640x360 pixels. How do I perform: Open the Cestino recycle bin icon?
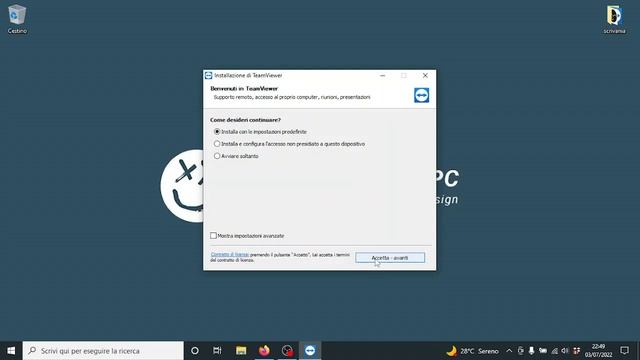tap(17, 19)
